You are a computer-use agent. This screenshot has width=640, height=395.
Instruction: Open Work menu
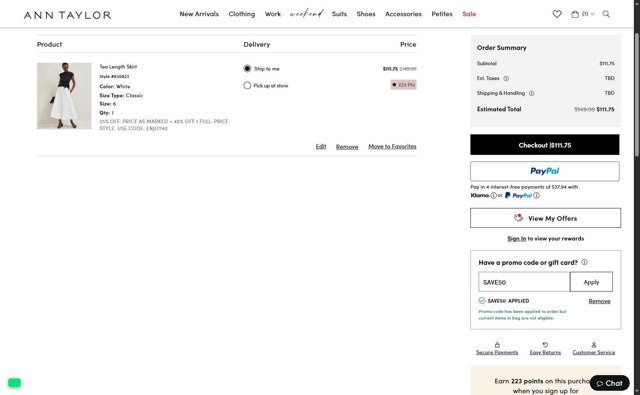click(273, 14)
